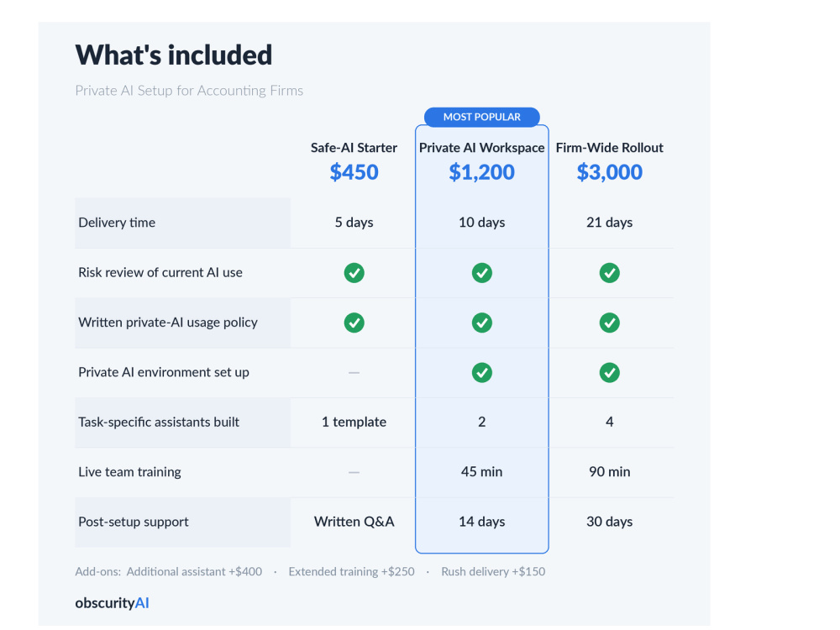Click the MOST POPULAR badge
The image size is (840, 630).
(481, 117)
